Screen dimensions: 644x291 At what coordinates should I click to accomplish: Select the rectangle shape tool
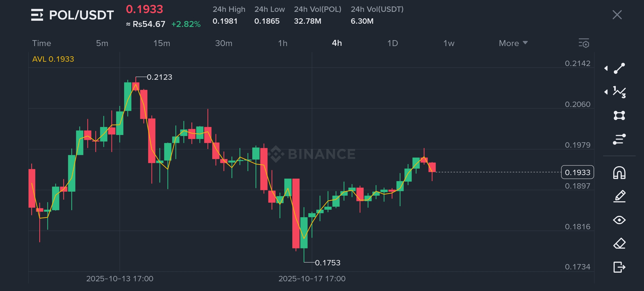[619, 115]
